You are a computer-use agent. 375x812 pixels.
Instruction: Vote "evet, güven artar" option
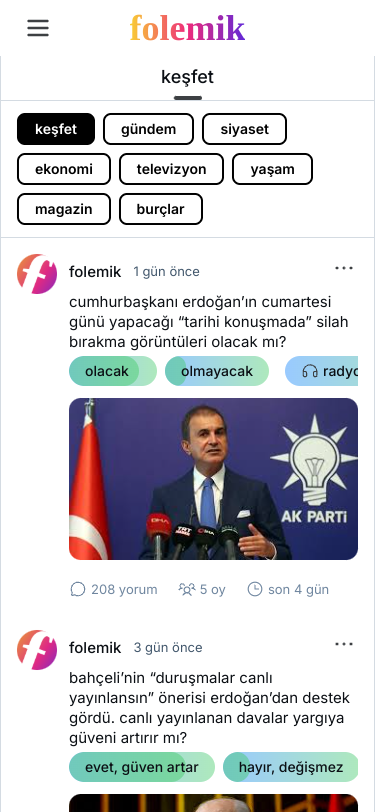(142, 767)
